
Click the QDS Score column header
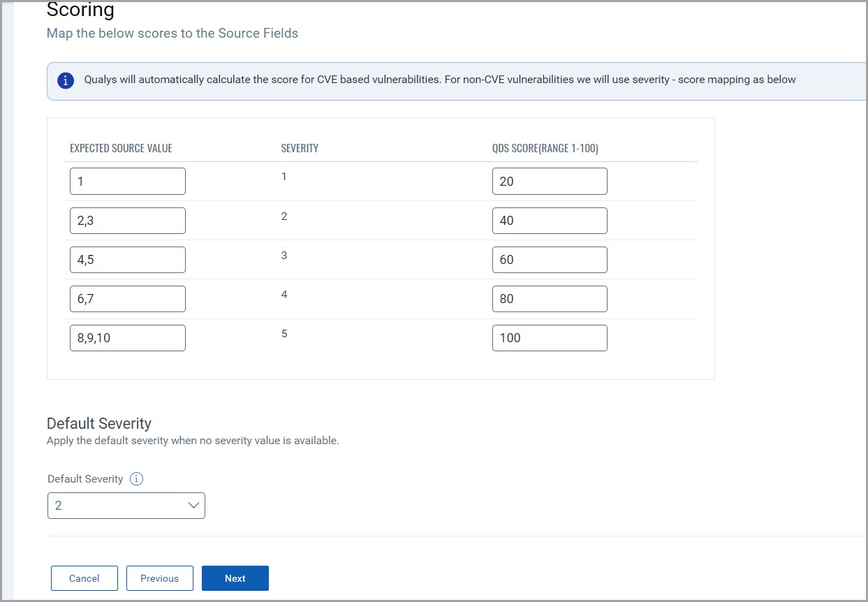point(545,148)
